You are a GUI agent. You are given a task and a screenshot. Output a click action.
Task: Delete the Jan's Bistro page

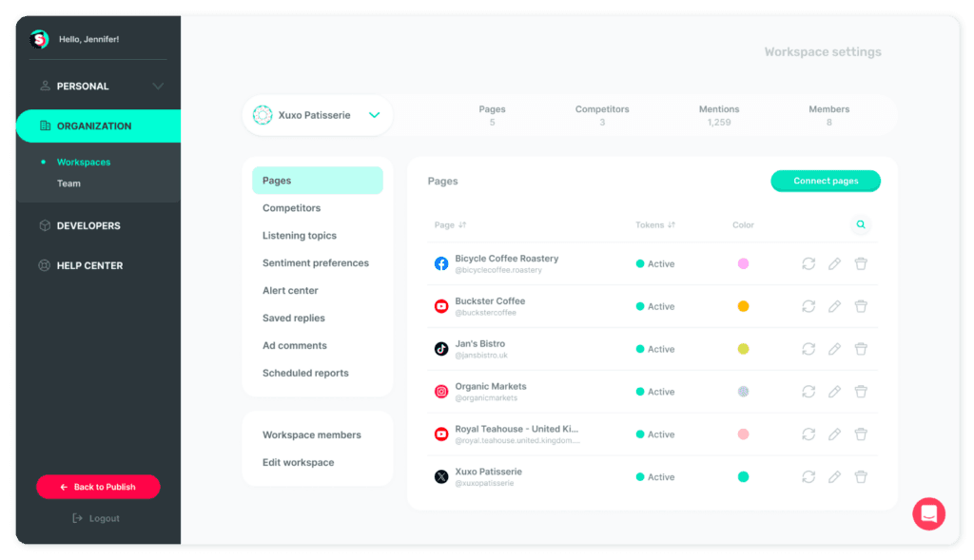860,349
